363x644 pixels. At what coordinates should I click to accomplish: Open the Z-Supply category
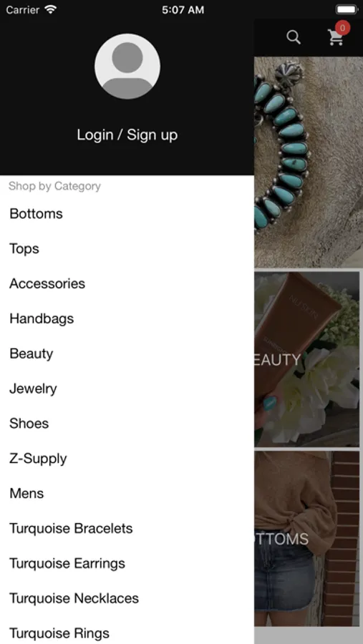point(127,459)
